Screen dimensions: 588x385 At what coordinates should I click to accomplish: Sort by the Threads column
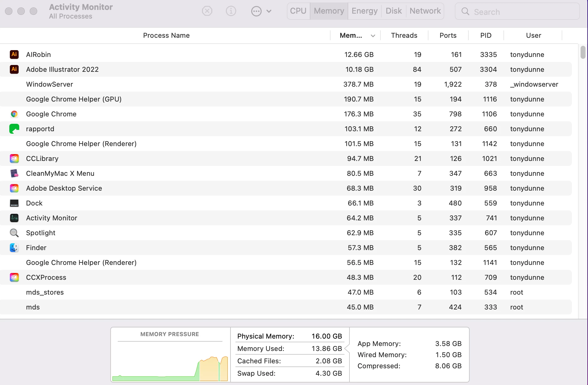coord(404,35)
